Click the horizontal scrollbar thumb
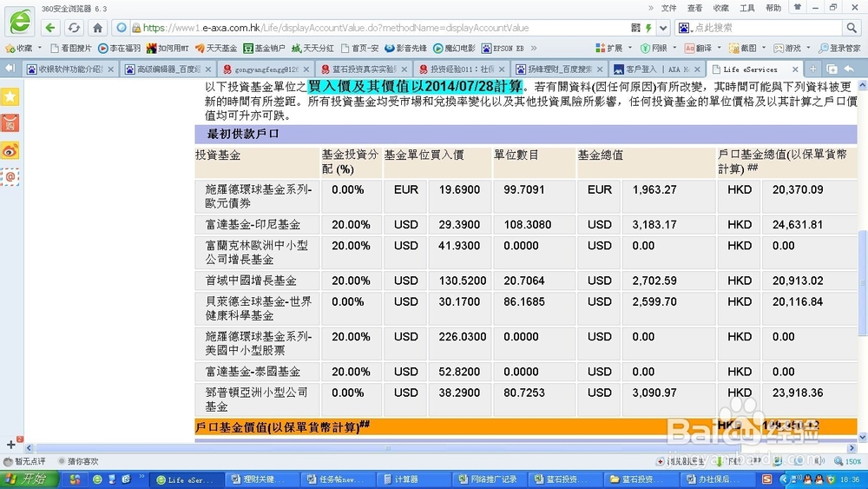868x489 pixels. pyautogui.click(x=387, y=448)
